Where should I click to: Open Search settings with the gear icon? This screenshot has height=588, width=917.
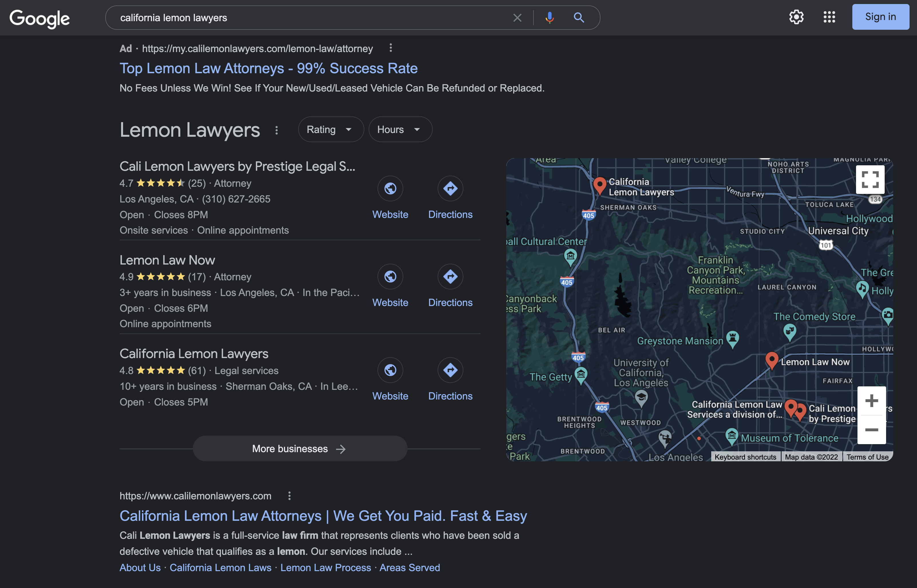tap(796, 17)
